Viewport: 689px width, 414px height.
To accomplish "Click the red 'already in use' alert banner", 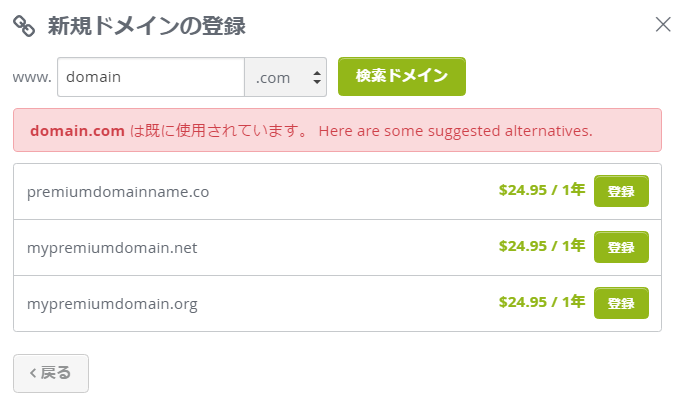I will 337,130.
